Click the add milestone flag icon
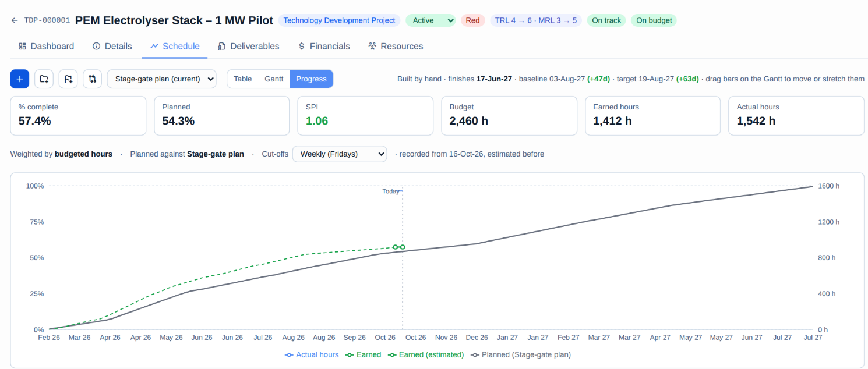The image size is (868, 369). click(68, 79)
